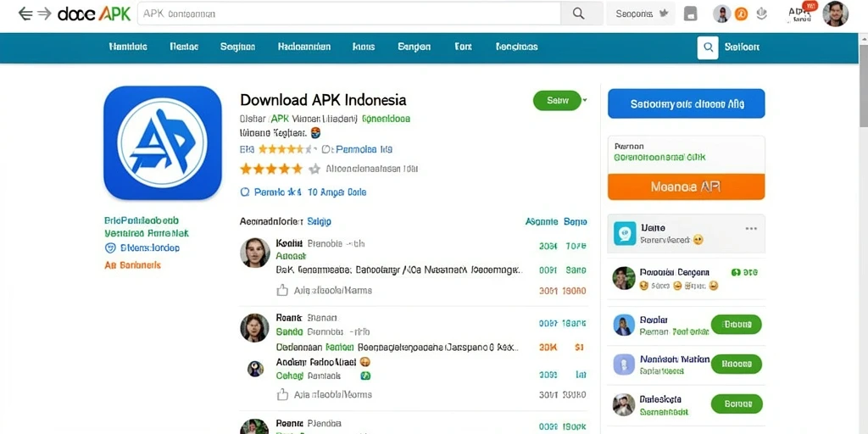The image size is (868, 434).
Task: Open the Tont item in the navigation bar
Action: 463,47
